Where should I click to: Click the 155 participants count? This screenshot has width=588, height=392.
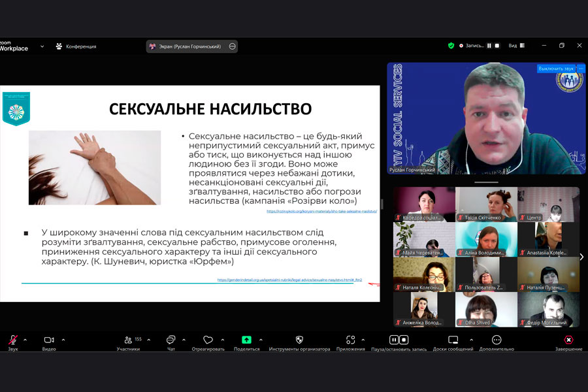pos(138,339)
